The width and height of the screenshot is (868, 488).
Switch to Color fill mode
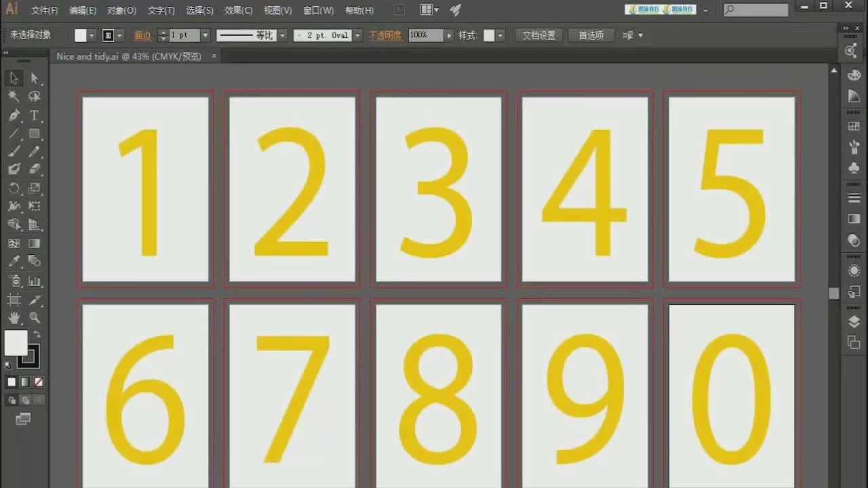tap(12, 382)
